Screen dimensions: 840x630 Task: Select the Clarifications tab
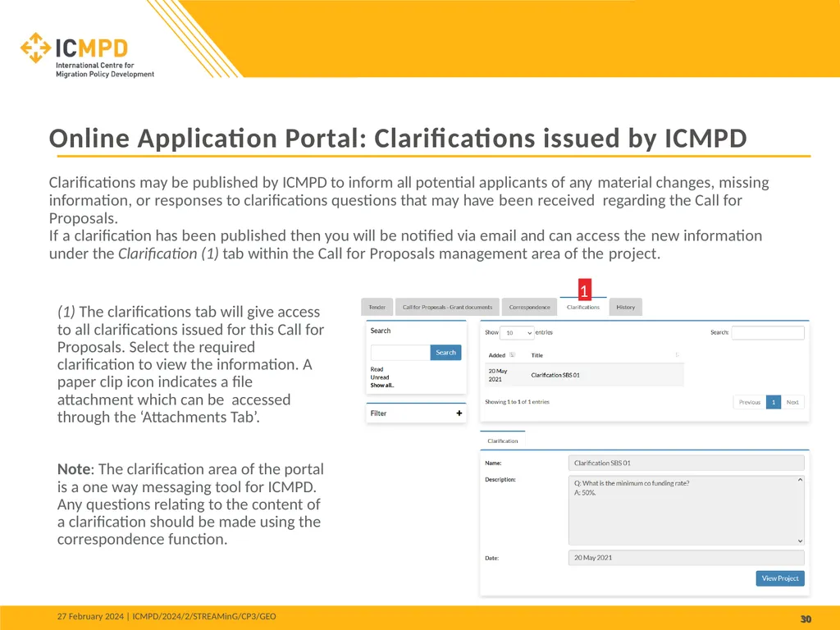click(x=583, y=307)
